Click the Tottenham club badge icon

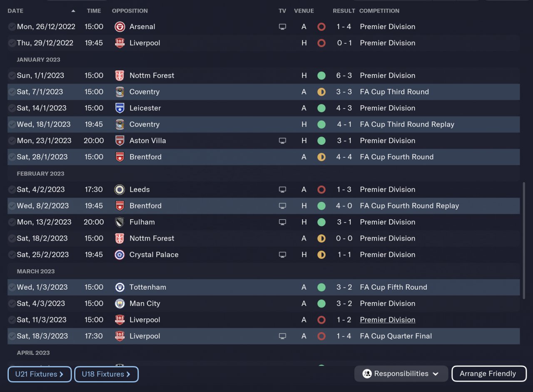(x=120, y=287)
